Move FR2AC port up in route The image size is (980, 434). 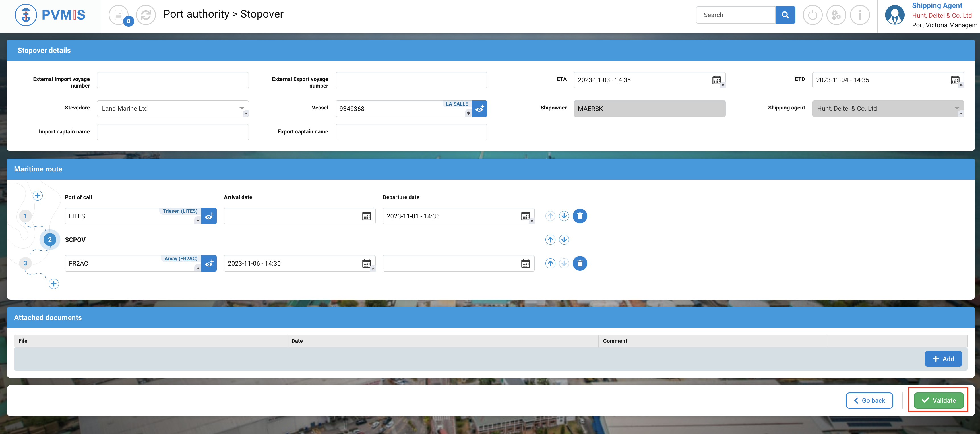point(550,263)
